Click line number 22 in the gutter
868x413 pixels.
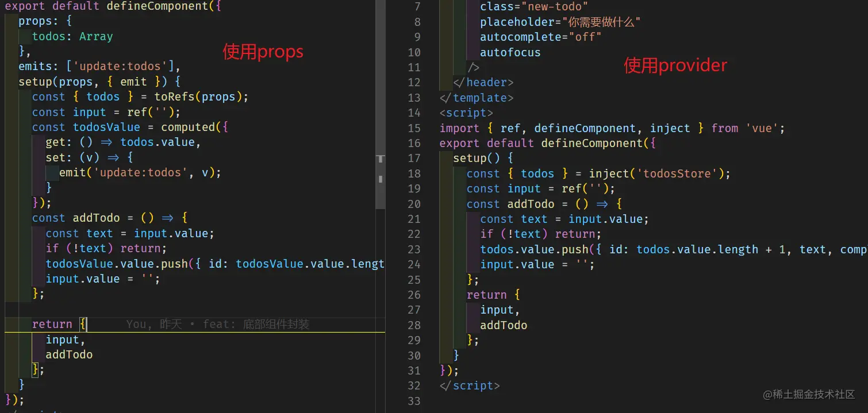[x=414, y=234]
